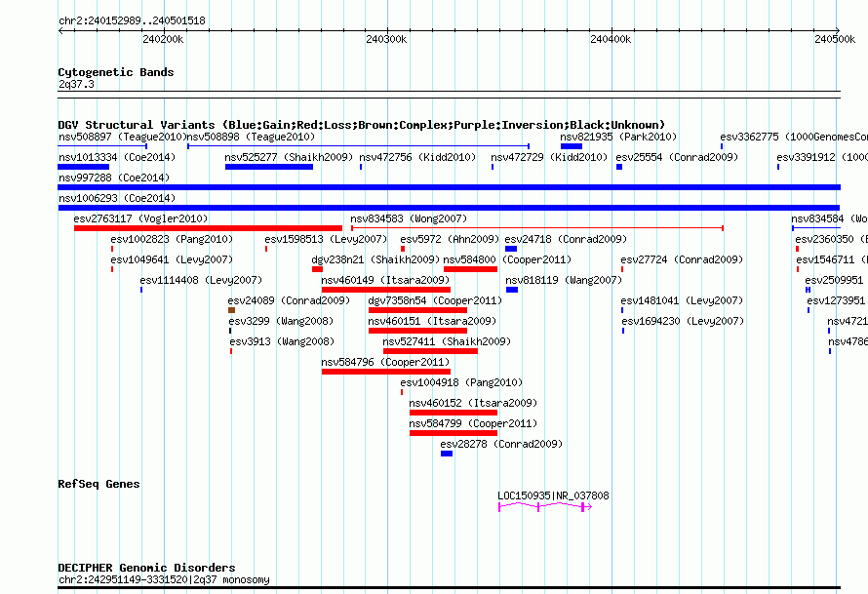Click the esv5972 (Ahn2009) label
This screenshot has height=594, width=868.
(450, 239)
